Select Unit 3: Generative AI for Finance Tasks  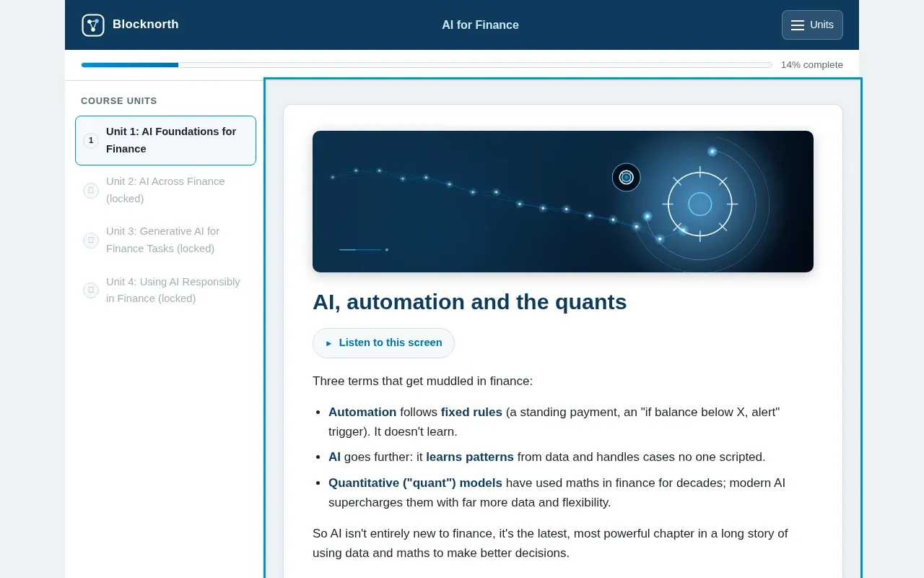pyautogui.click(x=165, y=240)
